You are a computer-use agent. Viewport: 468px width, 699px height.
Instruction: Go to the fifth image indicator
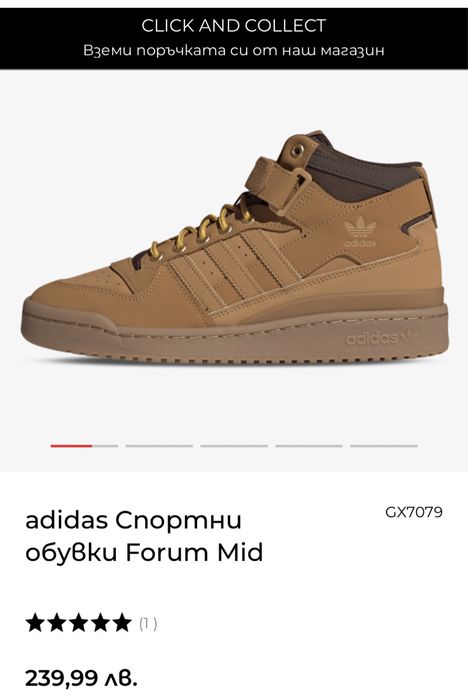click(384, 445)
